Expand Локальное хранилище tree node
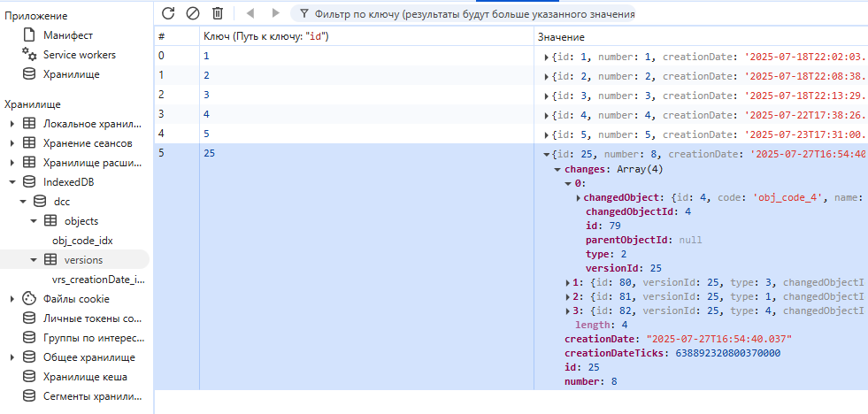This screenshot has height=414, width=868. 12,124
